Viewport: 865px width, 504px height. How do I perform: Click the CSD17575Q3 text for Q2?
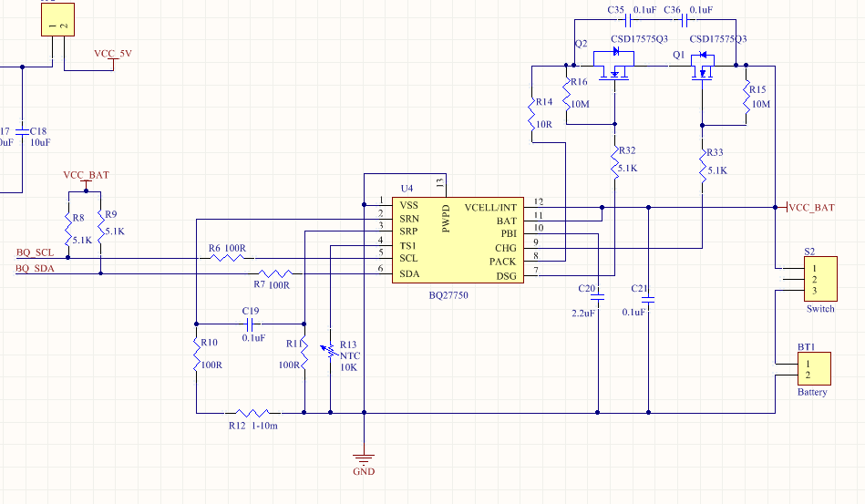click(639, 39)
